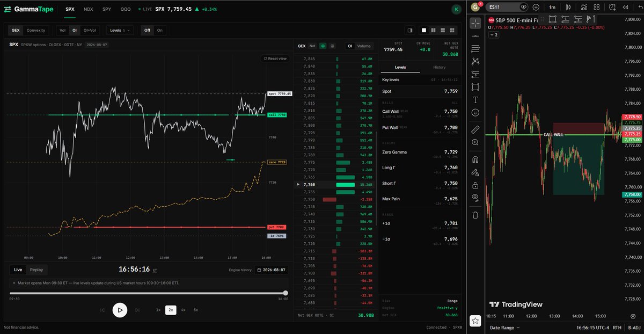Screen dimensions: 644x334
Task: Click the play button in replay controls
Action: pos(120,310)
